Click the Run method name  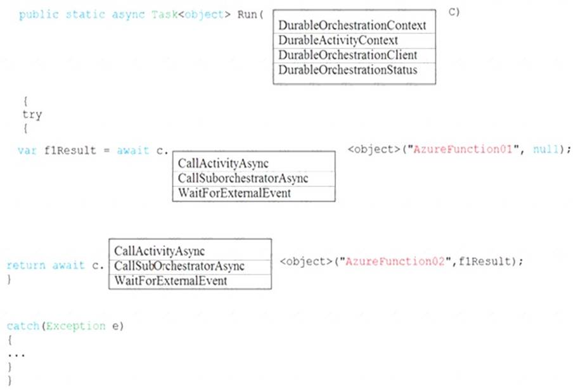coord(247,15)
